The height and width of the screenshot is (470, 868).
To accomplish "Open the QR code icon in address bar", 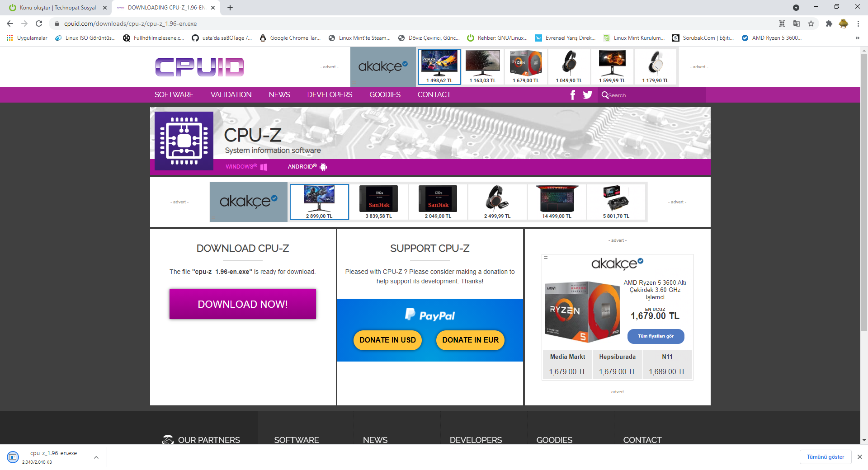I will (x=782, y=23).
